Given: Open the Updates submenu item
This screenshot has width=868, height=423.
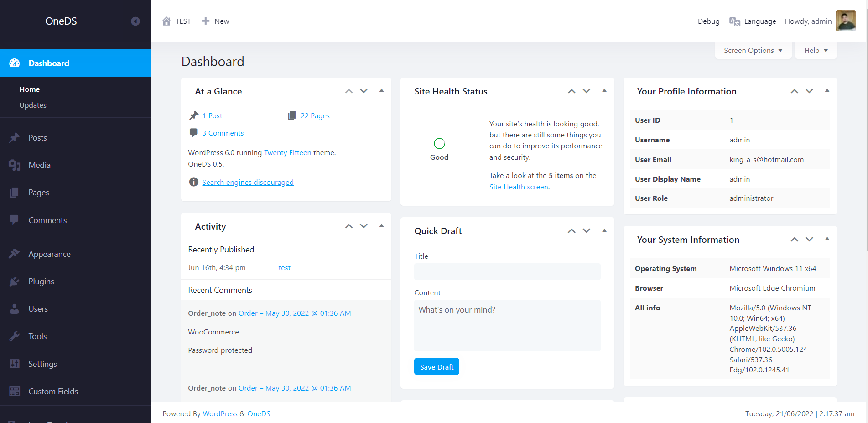Looking at the screenshot, I should [x=33, y=105].
